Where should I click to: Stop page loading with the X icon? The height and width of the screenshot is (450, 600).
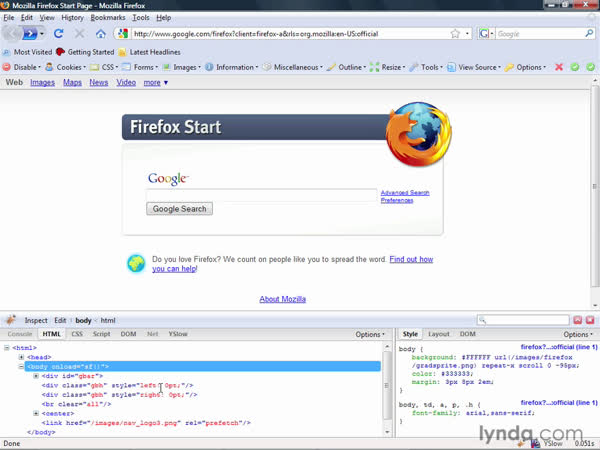(77, 33)
